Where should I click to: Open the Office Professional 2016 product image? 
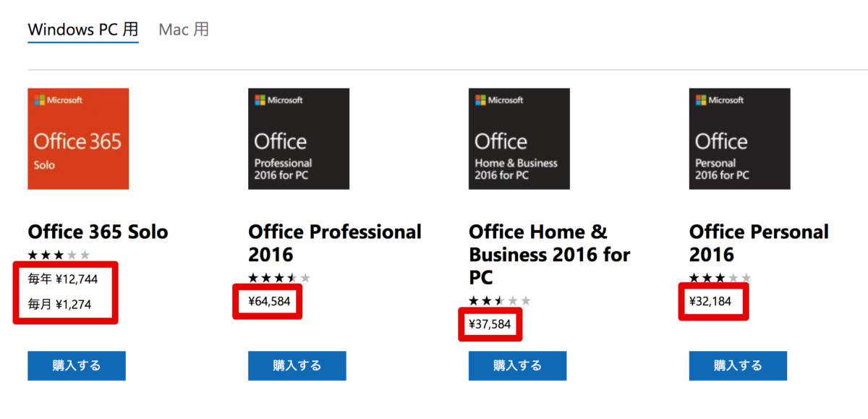tap(299, 139)
